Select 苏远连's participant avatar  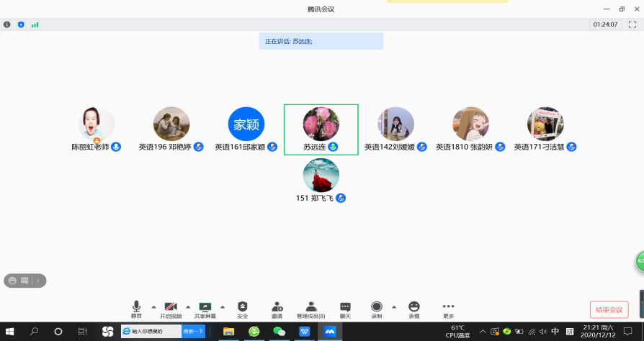321,124
